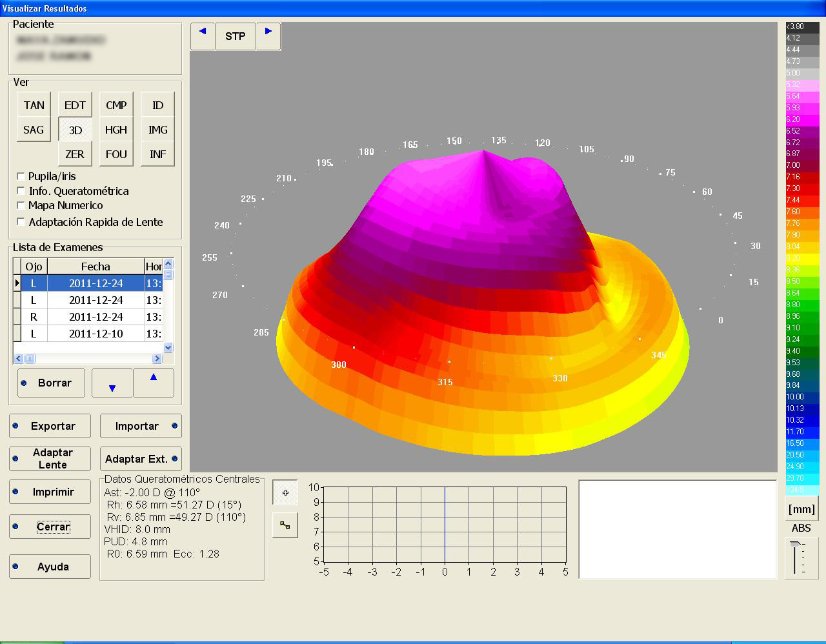826x644 pixels.
Task: Click the Rv: 6.85 mm reading
Action: tap(176, 517)
